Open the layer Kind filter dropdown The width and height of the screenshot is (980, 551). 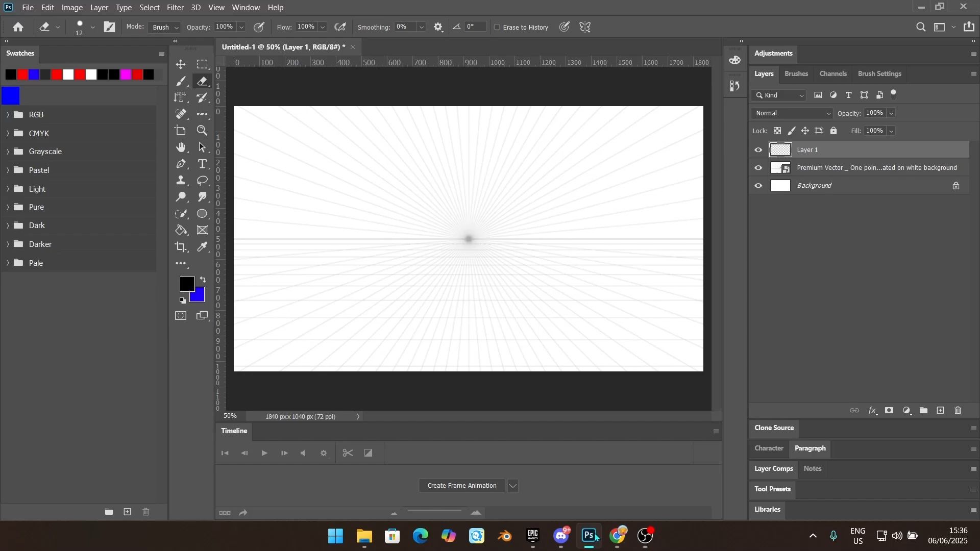(779, 95)
